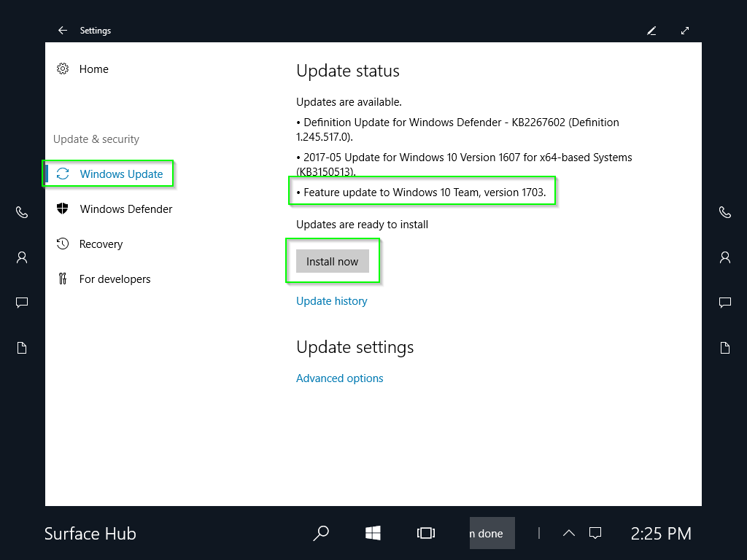Click the 'Updates are ready to install' text
747x560 pixels.
(x=362, y=225)
